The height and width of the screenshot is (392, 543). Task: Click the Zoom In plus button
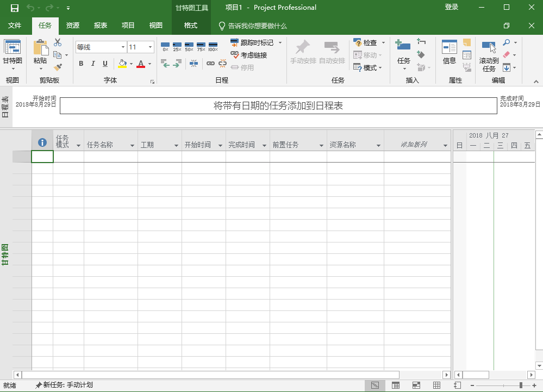click(534, 385)
